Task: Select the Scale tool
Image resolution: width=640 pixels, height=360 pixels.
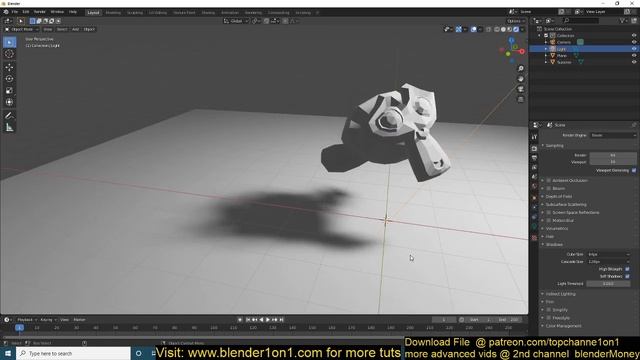Action: click(x=9, y=91)
